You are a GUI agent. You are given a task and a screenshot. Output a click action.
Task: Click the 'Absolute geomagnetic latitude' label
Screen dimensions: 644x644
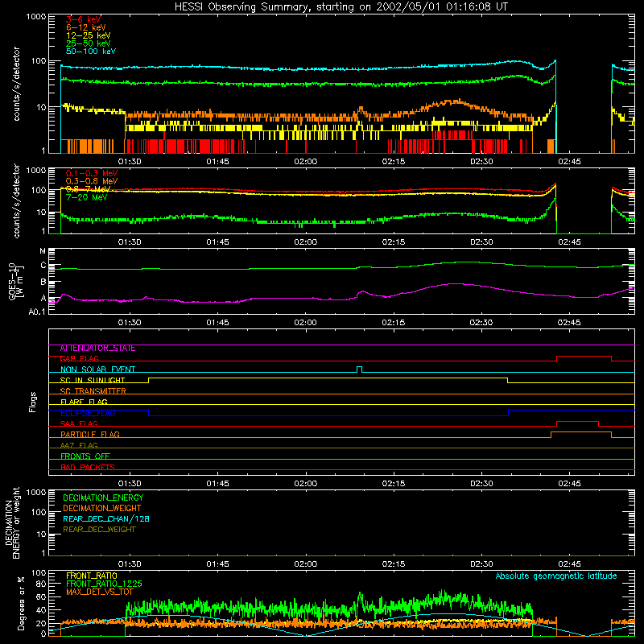click(x=556, y=576)
